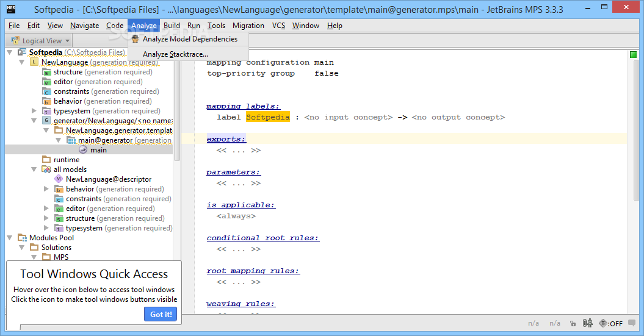
Task: Click the conditional root rules: link
Action: click(263, 238)
